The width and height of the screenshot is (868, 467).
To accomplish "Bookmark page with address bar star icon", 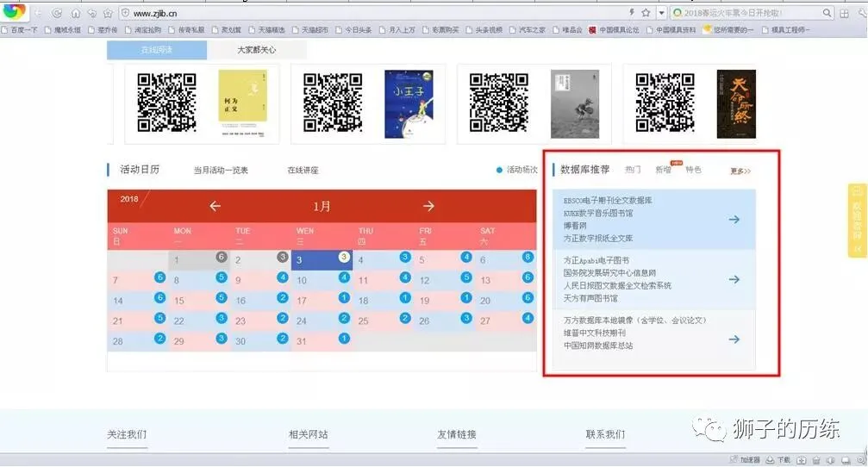I will coord(646,13).
